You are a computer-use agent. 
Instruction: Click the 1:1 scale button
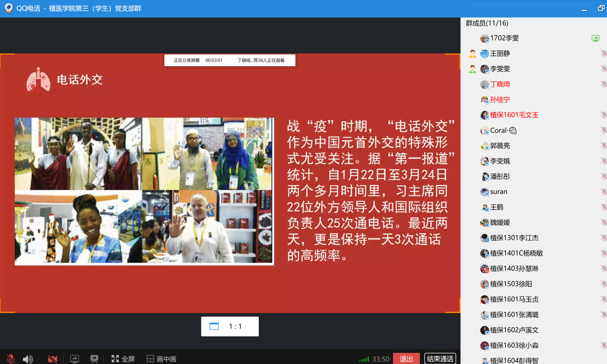tap(230, 326)
